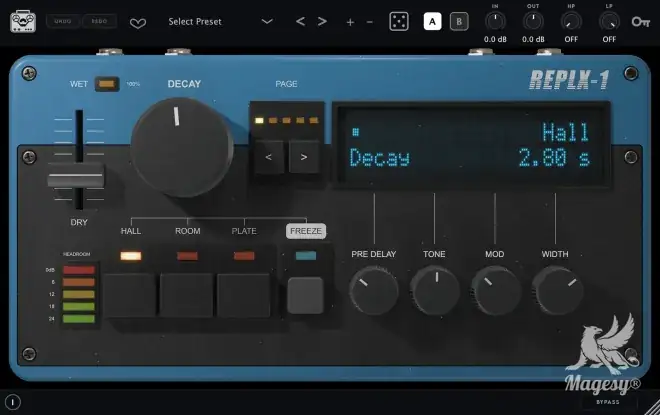Select the PLATE reverb mode button
Image resolution: width=660 pixels, height=415 pixels.
(x=244, y=295)
